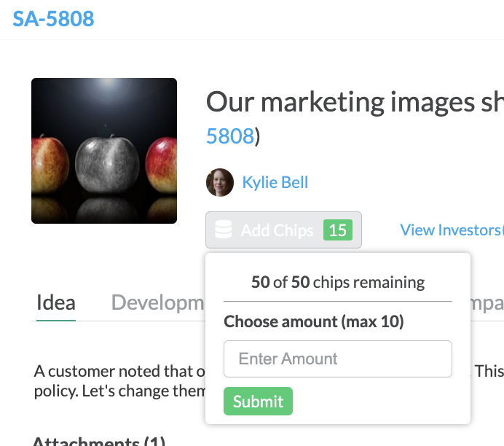This screenshot has width=504, height=446.
Task: Switch to the Idea tab
Action: (x=56, y=302)
